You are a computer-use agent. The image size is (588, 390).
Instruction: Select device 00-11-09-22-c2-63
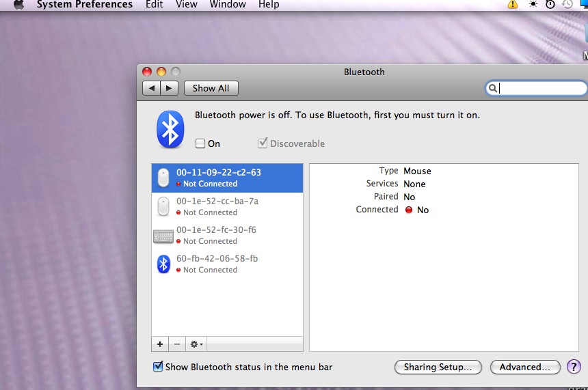(227, 178)
